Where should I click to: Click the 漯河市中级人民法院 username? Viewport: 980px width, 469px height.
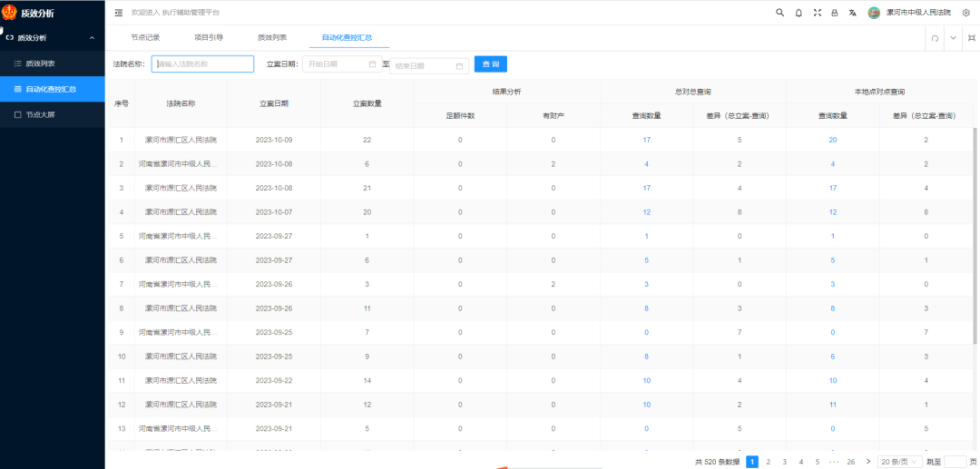[x=918, y=13]
